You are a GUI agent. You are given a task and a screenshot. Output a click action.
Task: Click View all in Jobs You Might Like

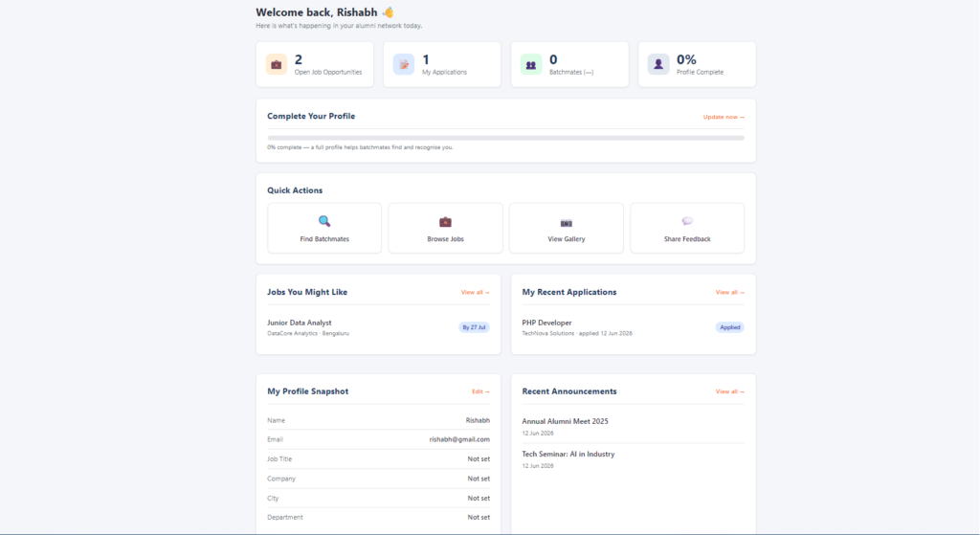click(x=475, y=293)
